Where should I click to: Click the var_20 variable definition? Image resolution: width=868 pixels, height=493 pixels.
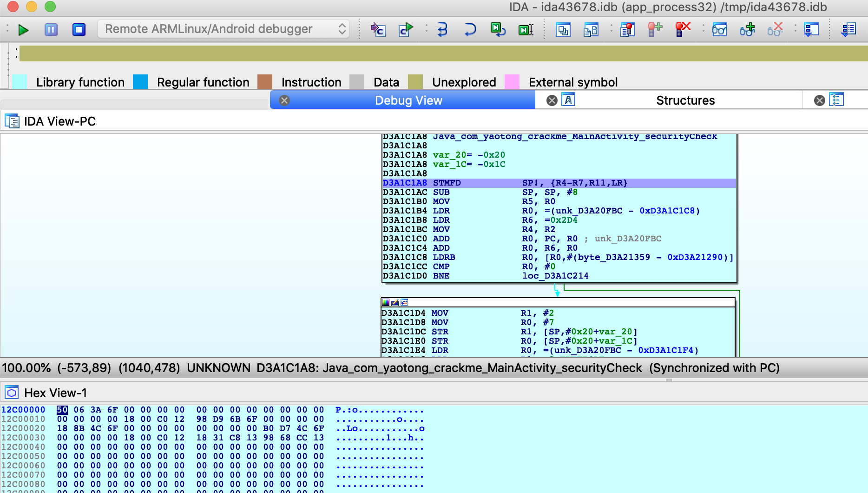pos(469,155)
